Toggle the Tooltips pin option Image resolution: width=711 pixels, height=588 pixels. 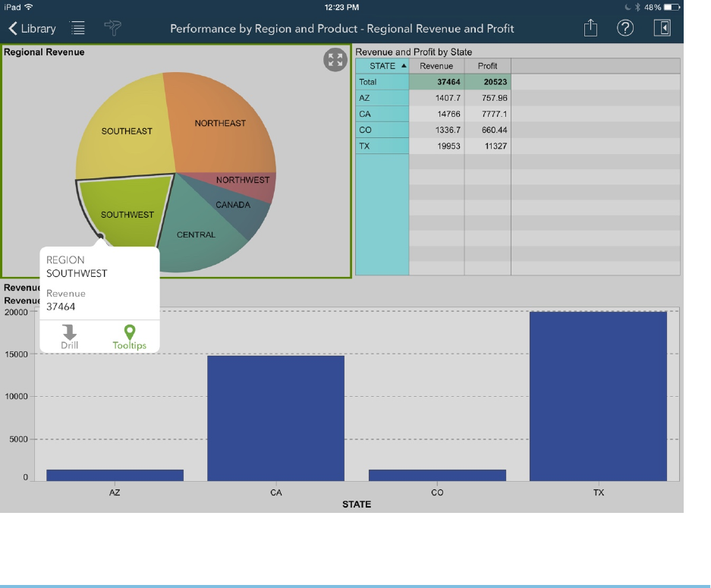click(130, 337)
